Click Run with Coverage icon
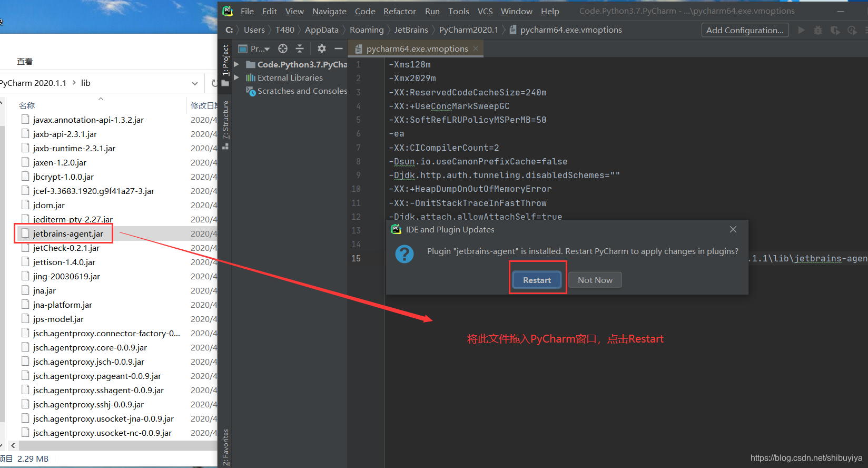Image resolution: width=868 pixels, height=468 pixels. pyautogui.click(x=835, y=30)
